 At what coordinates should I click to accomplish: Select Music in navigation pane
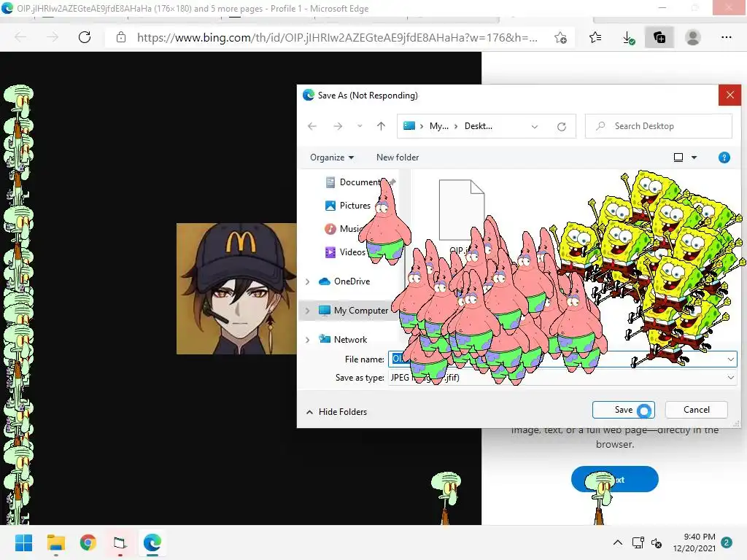[x=344, y=228]
